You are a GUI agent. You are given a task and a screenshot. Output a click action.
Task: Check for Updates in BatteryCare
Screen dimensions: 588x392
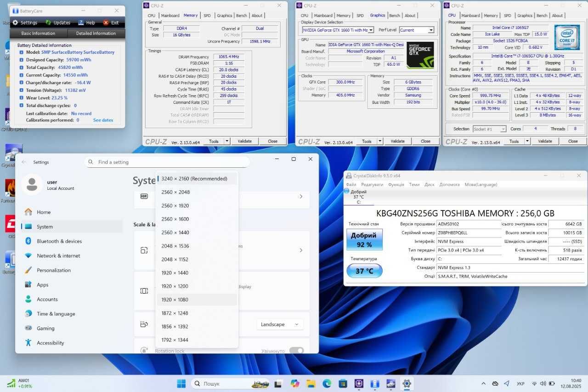pyautogui.click(x=58, y=23)
